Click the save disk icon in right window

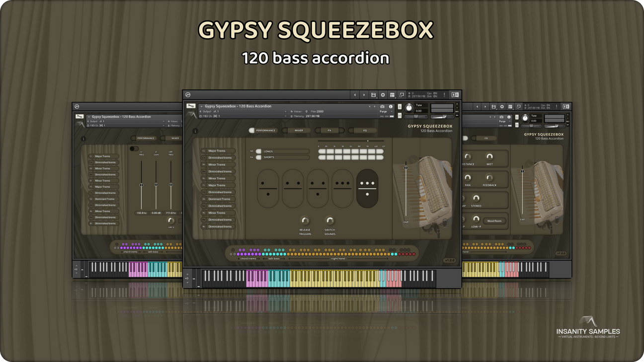pyautogui.click(x=493, y=106)
